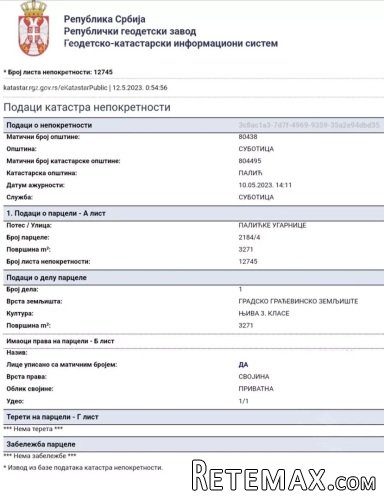Select cadastral municipality ID '804495'
This screenshot has width=384, height=500.
(250, 161)
